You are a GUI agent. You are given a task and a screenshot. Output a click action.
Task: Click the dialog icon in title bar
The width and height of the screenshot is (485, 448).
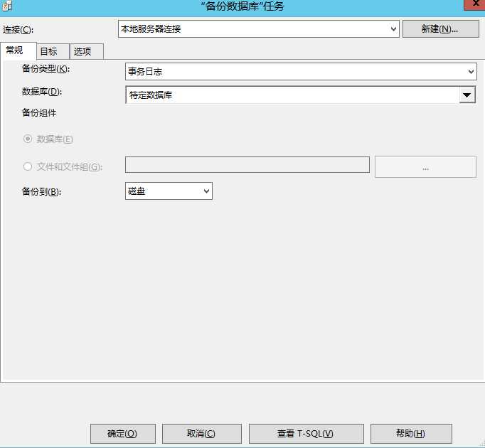pos(7,5)
